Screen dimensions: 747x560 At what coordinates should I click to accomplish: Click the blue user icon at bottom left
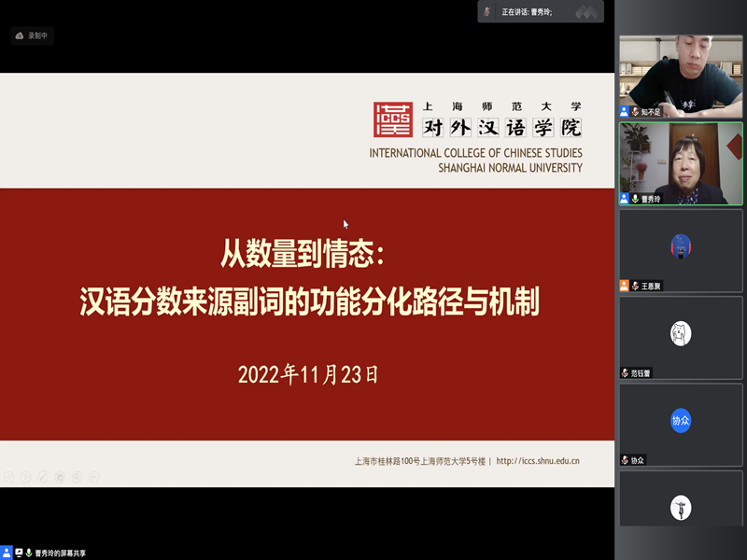[7, 553]
